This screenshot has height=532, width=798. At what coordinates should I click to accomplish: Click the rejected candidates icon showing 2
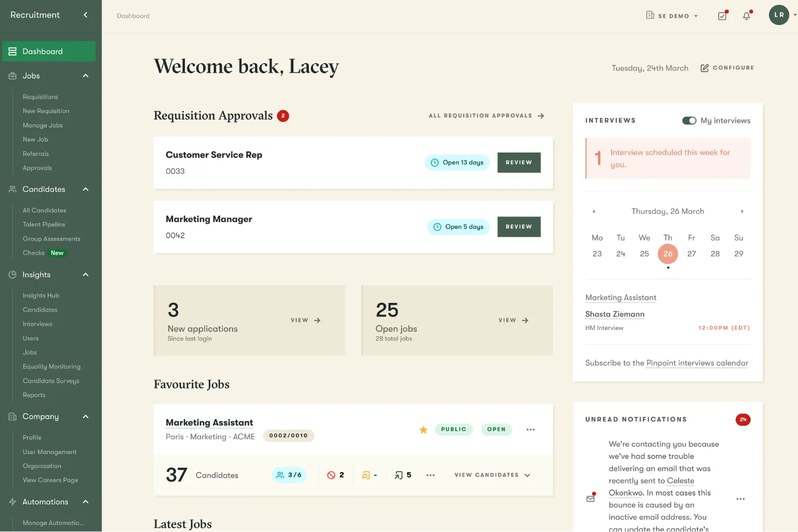[331, 475]
